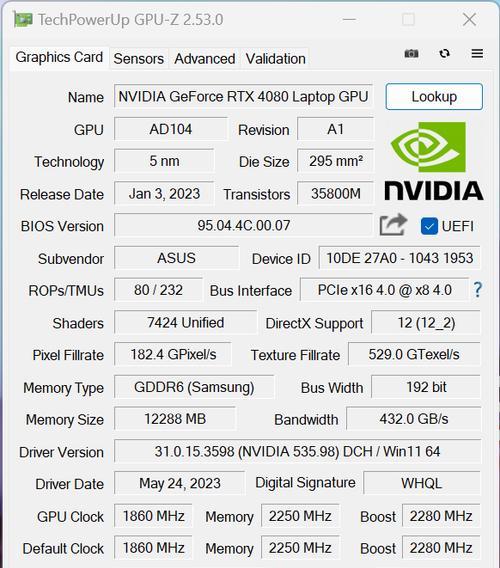The width and height of the screenshot is (500, 568).
Task: Click the Memory Type GDDR6 field
Action: (194, 387)
